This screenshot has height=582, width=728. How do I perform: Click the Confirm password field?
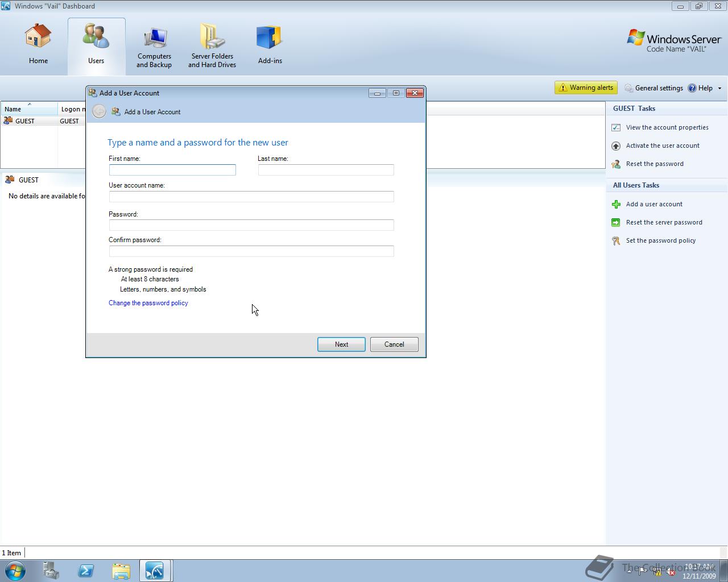coord(251,251)
